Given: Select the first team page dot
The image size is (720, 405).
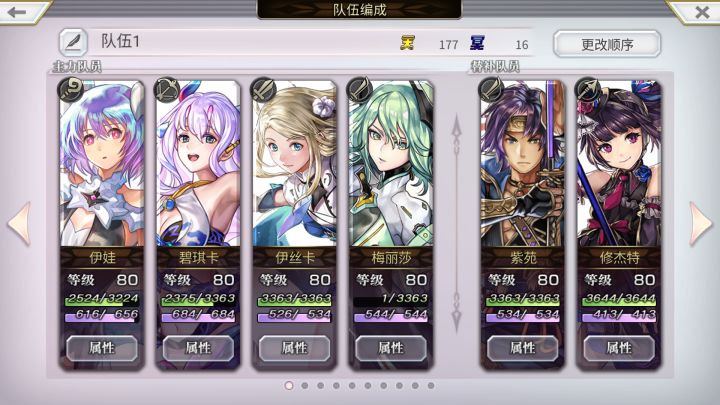Looking at the screenshot, I should pyautogui.click(x=289, y=385).
